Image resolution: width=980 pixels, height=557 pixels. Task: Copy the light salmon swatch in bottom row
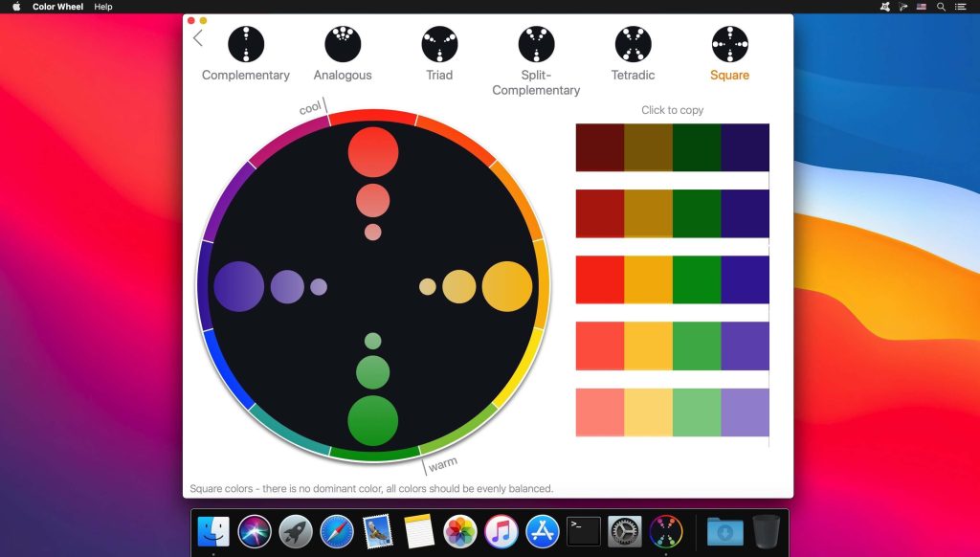pos(600,412)
